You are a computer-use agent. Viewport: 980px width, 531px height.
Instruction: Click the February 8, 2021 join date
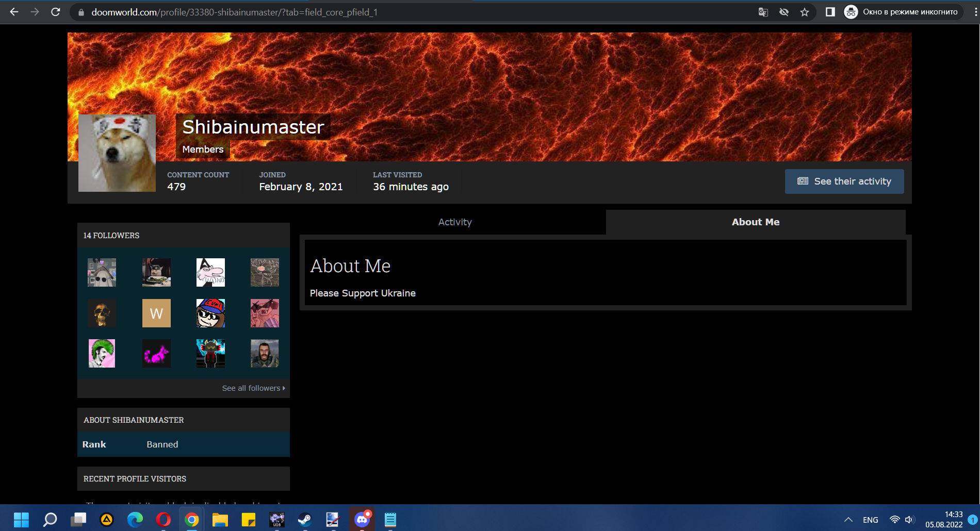pyautogui.click(x=301, y=187)
